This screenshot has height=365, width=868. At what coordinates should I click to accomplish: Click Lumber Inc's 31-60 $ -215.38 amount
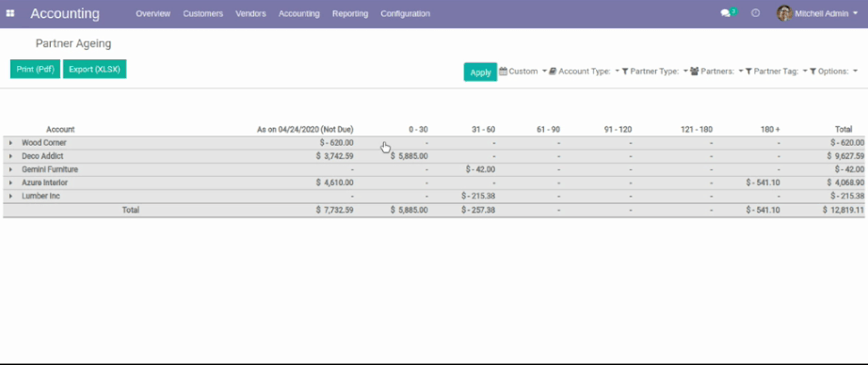coord(478,196)
